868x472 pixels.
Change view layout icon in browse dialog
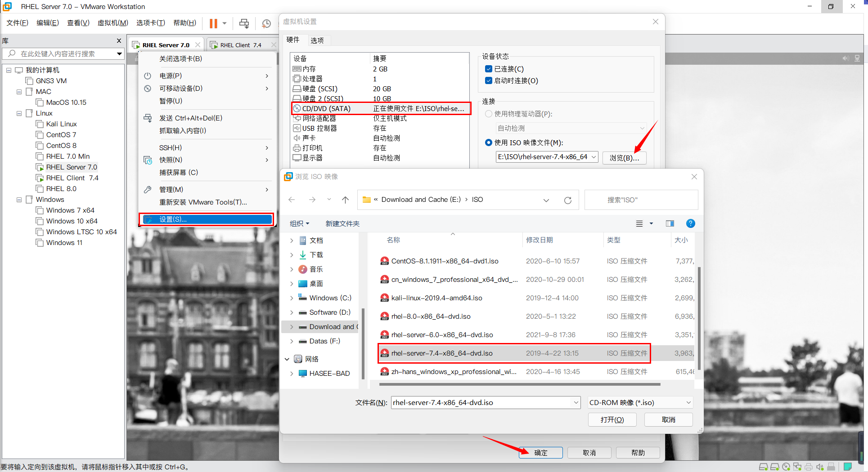(x=639, y=223)
